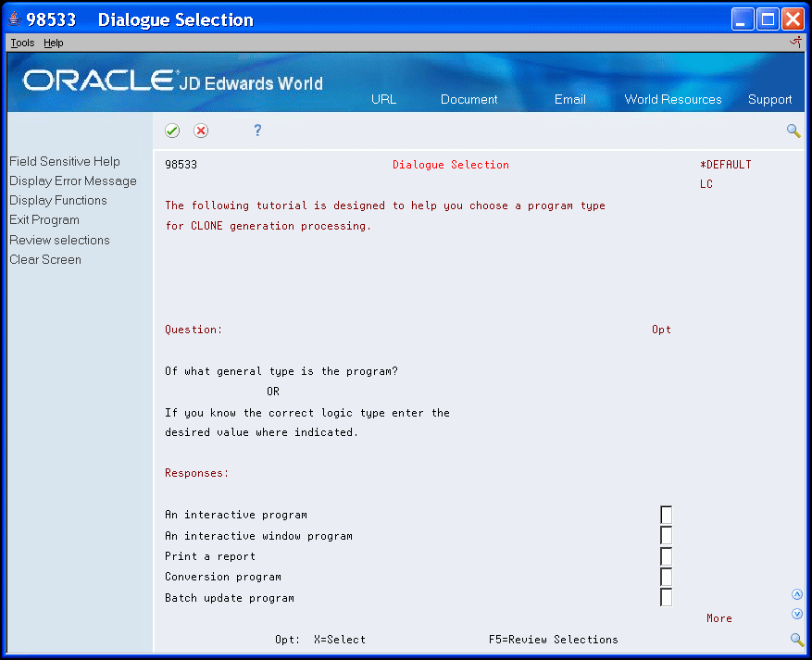Check the box for An interactive program
The width and height of the screenshot is (812, 660).
click(x=666, y=515)
